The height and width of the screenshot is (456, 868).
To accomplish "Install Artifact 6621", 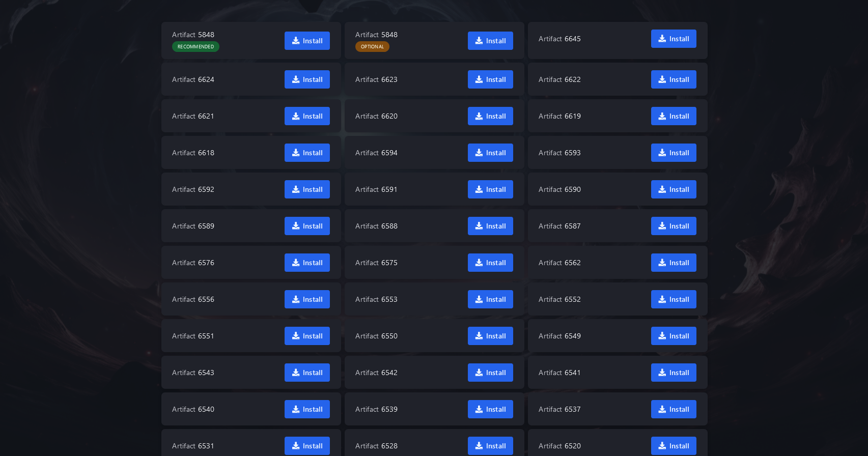I will [307, 116].
